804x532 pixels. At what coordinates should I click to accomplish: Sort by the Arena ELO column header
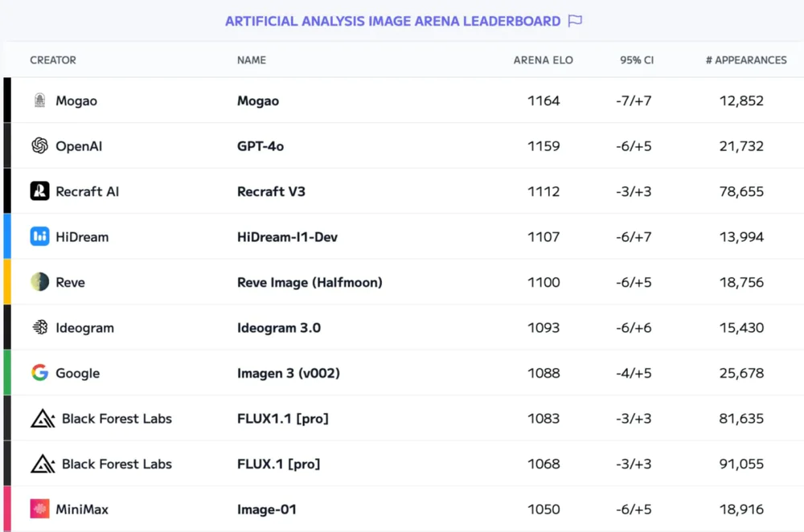544,60
